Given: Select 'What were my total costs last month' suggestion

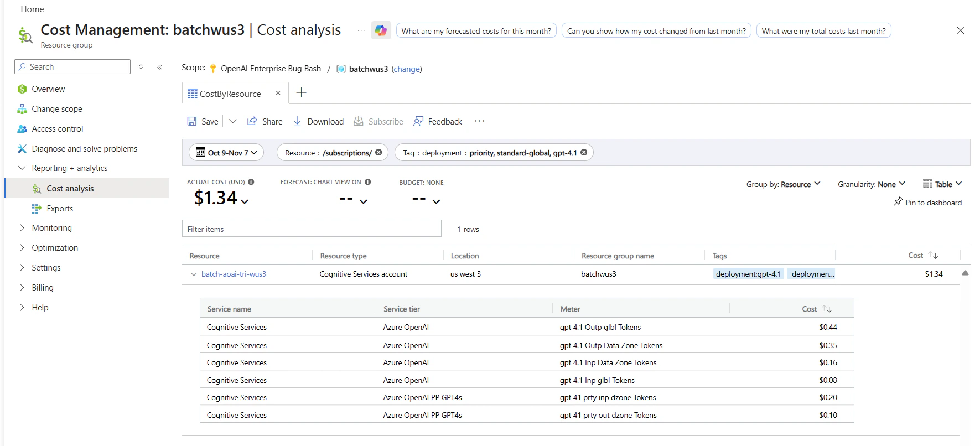Looking at the screenshot, I should point(823,31).
